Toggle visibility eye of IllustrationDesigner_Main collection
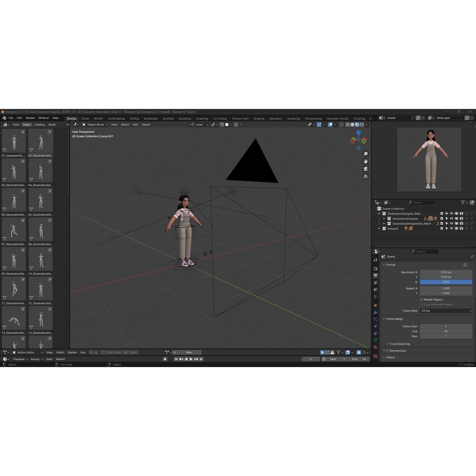Screen dimensions: 476x476 point(451,213)
